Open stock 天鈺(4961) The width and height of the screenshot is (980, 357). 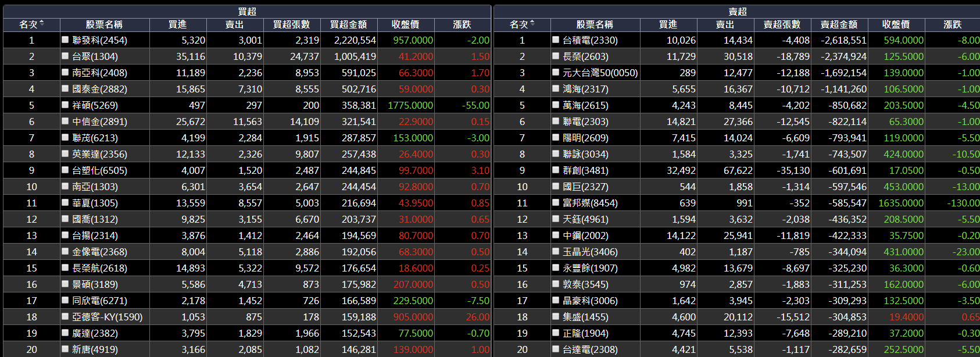(585, 219)
